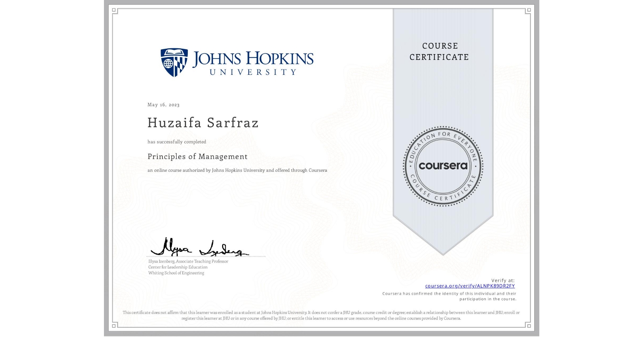Viewport: 644px width, 337px height.
Task: Select the ribbon banner pointed tail
Action: 443,251
